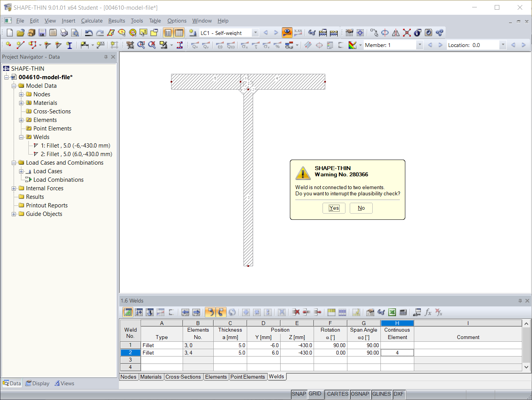Click the dimension line tool icon

coord(85,45)
